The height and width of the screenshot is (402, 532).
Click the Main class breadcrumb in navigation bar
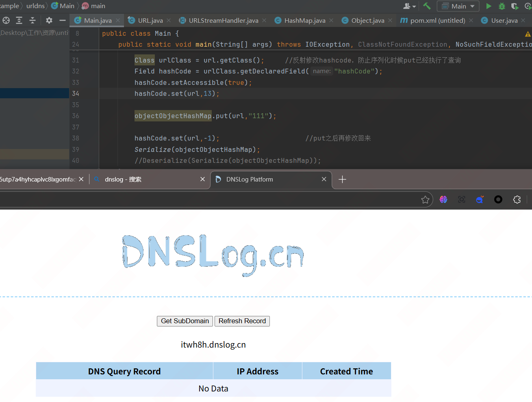tap(63, 6)
